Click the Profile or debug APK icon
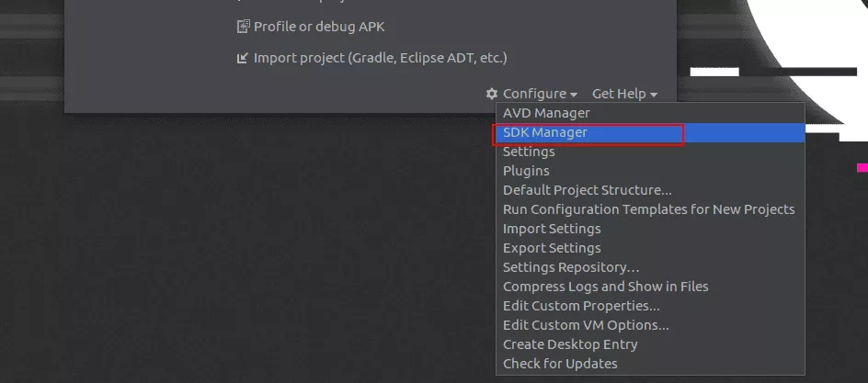868x383 pixels. (x=243, y=27)
